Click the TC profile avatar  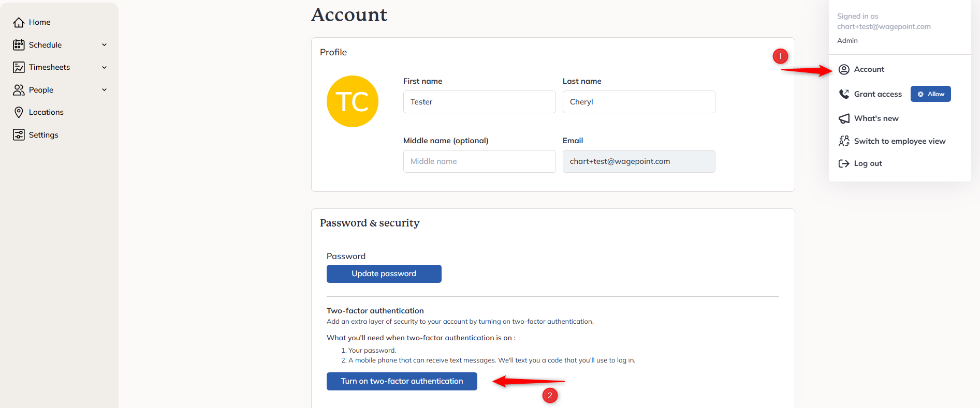click(x=353, y=101)
